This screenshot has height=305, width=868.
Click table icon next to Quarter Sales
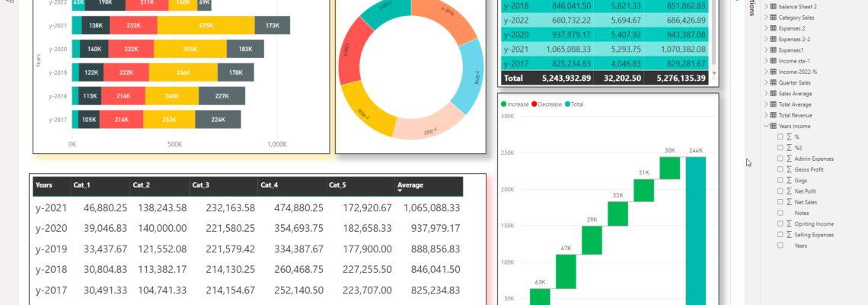coord(774,82)
